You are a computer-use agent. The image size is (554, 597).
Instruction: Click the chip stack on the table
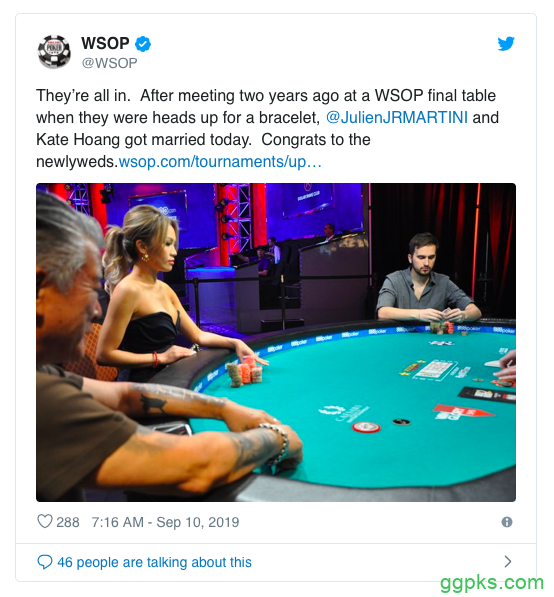244,371
